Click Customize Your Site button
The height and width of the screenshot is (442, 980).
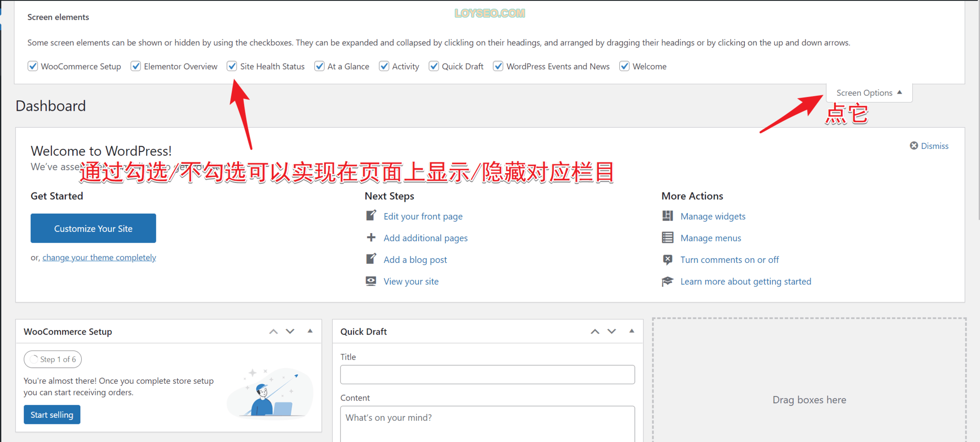93,228
